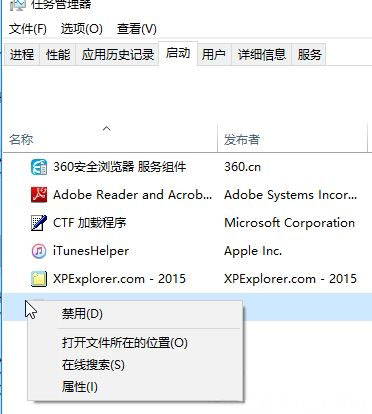Click publisher Apple Inc.
The height and width of the screenshot is (414, 372).
point(253,251)
